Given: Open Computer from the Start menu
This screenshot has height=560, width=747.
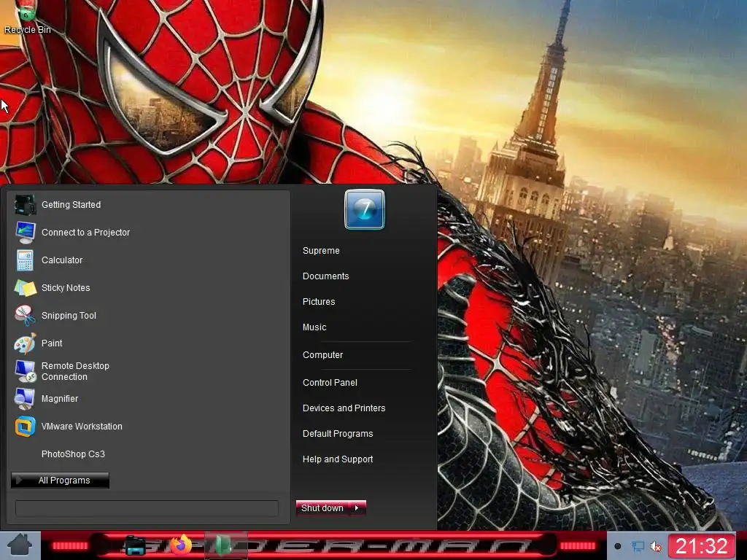Looking at the screenshot, I should tap(322, 355).
